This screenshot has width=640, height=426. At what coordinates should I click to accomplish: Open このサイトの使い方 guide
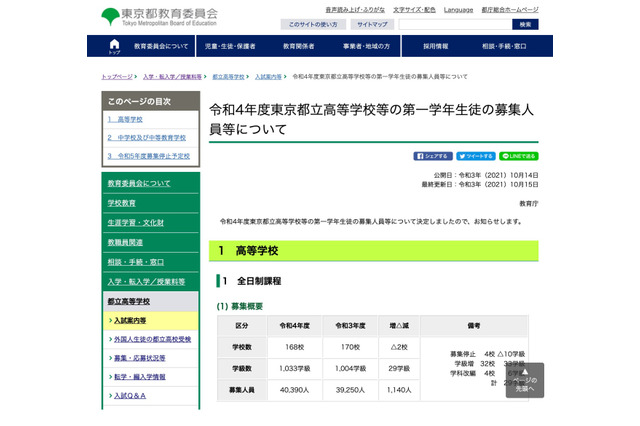[x=313, y=24]
